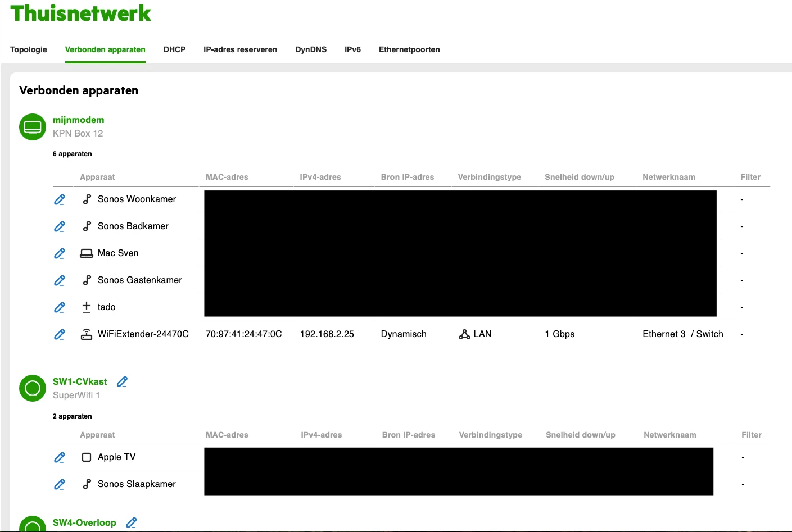Click the 1 Gbps speed value
The width and height of the screenshot is (792, 532).
(560, 334)
